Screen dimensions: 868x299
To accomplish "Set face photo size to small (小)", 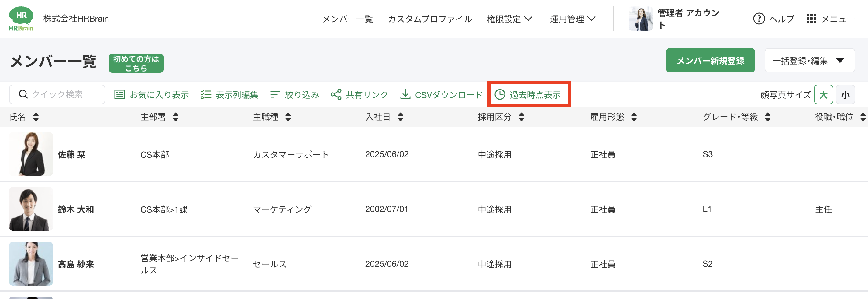I will pyautogui.click(x=845, y=94).
